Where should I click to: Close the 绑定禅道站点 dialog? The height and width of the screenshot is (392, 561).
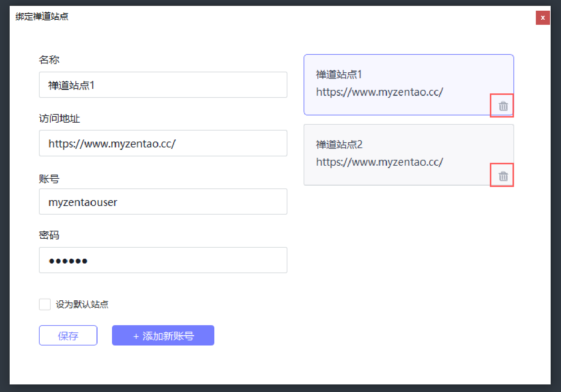[x=543, y=18]
